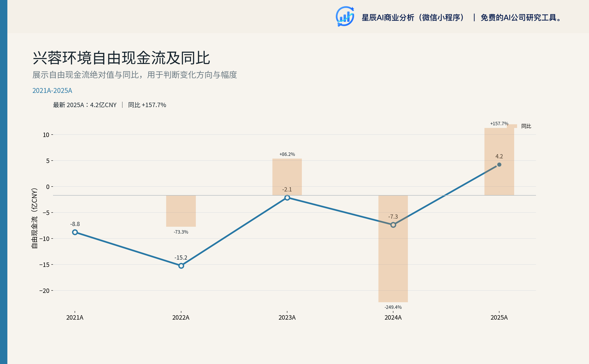The height and width of the screenshot is (364, 589).
Task: Click the y-axis tick label −15
Action: 44,265
